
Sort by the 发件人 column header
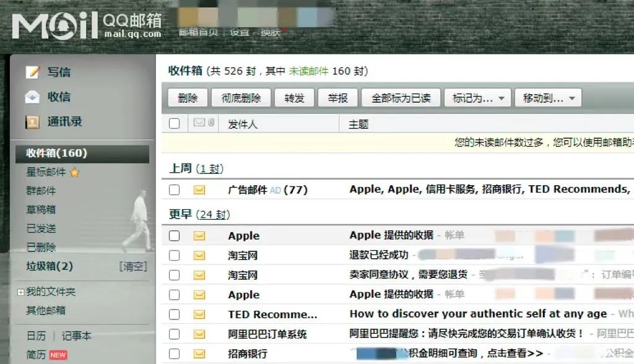243,124
